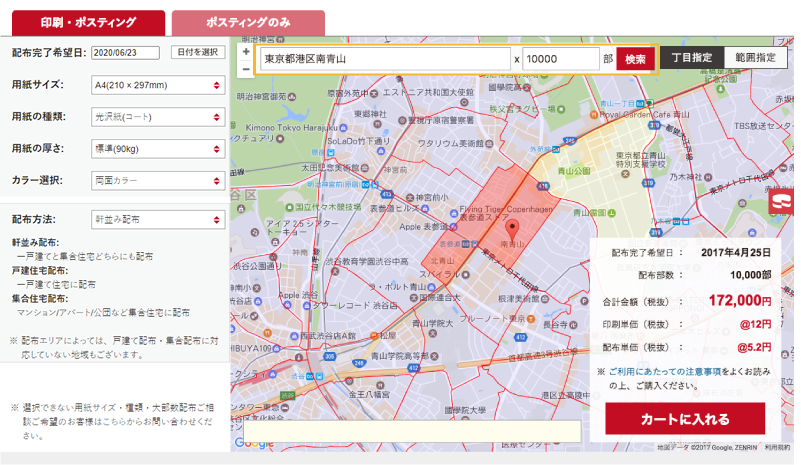The height and width of the screenshot is (465, 801).
Task: Click the address field containing 東京都港区南青山
Action: pyautogui.click(x=384, y=59)
